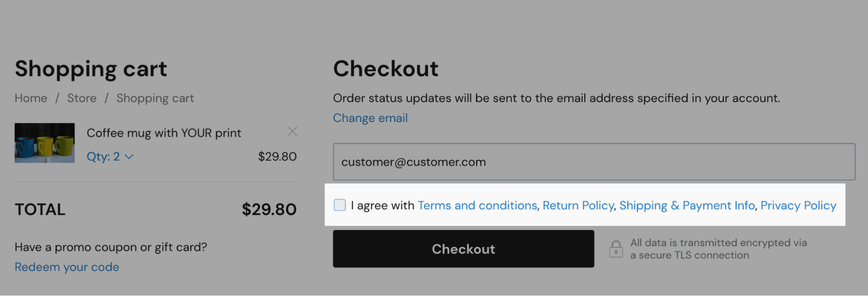868x296 pixels.
Task: Open the Privacy Policy link
Action: tap(798, 205)
